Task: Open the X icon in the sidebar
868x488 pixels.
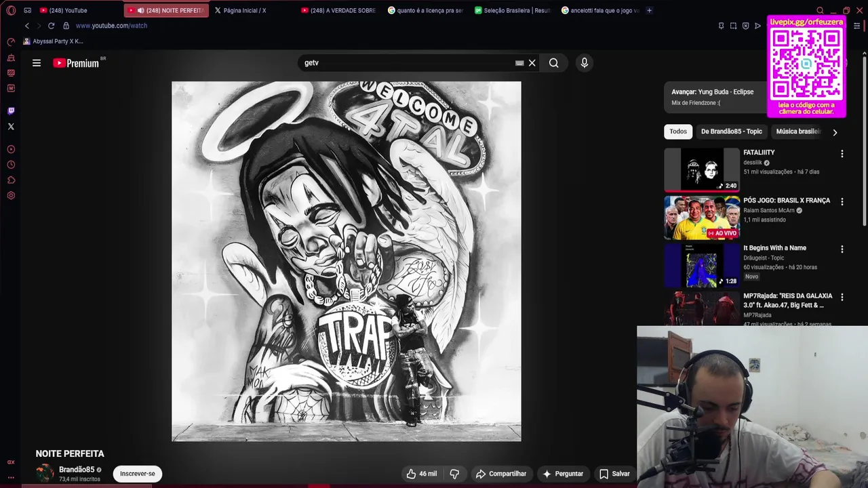Action: click(x=11, y=126)
